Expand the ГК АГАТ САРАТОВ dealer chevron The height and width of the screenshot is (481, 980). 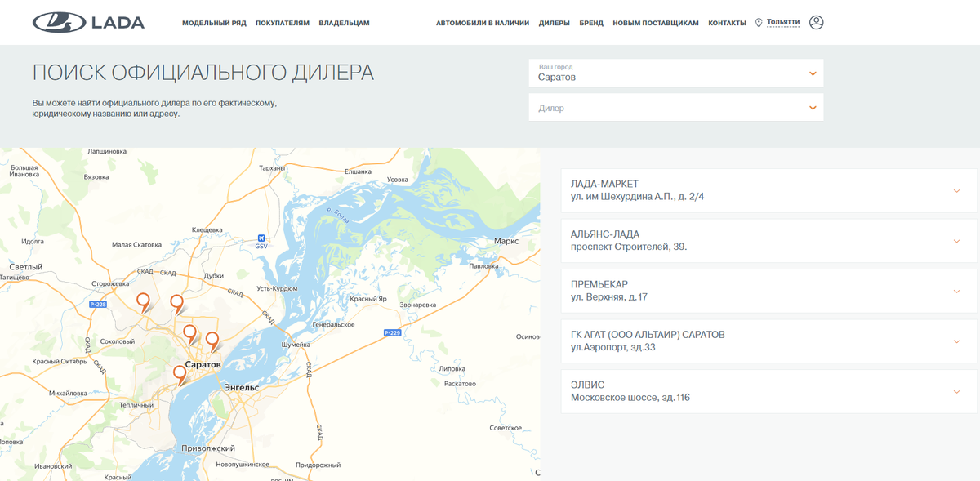pyautogui.click(x=957, y=341)
